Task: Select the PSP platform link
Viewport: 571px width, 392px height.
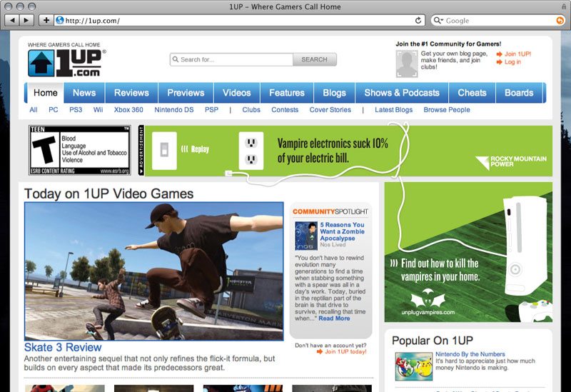Action: pos(211,110)
